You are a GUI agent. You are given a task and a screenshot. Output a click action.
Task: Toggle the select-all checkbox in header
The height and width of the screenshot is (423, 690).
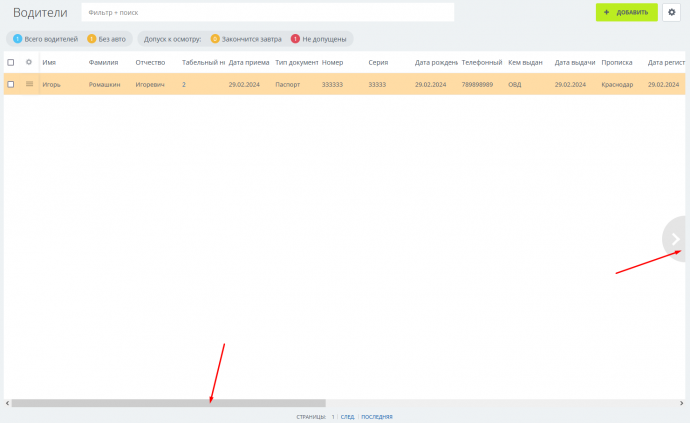pyautogui.click(x=11, y=63)
